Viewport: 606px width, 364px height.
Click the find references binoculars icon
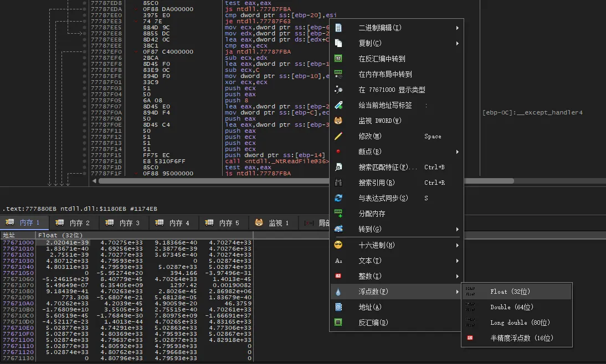[338, 183]
